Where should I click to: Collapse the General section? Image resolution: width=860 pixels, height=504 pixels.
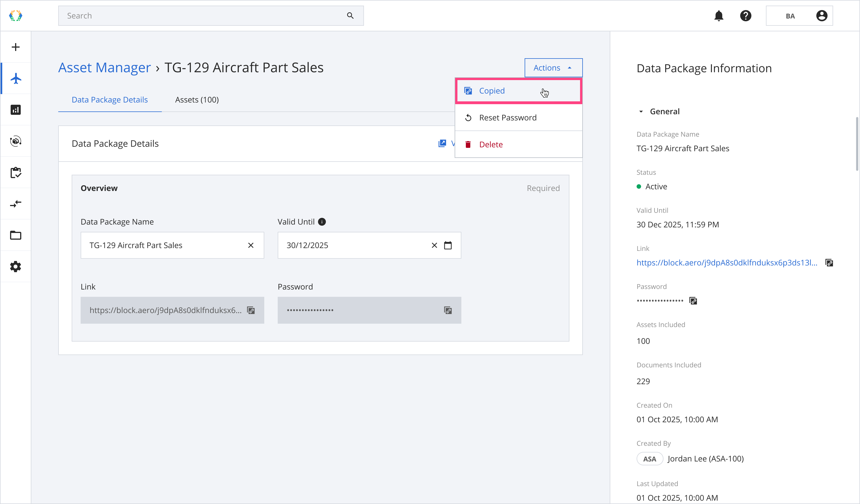pyautogui.click(x=641, y=112)
